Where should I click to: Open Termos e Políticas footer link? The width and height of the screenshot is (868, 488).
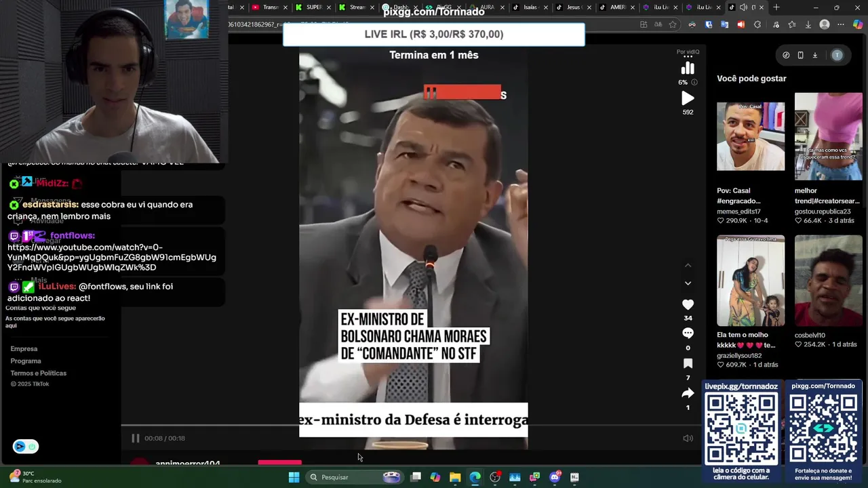click(38, 373)
